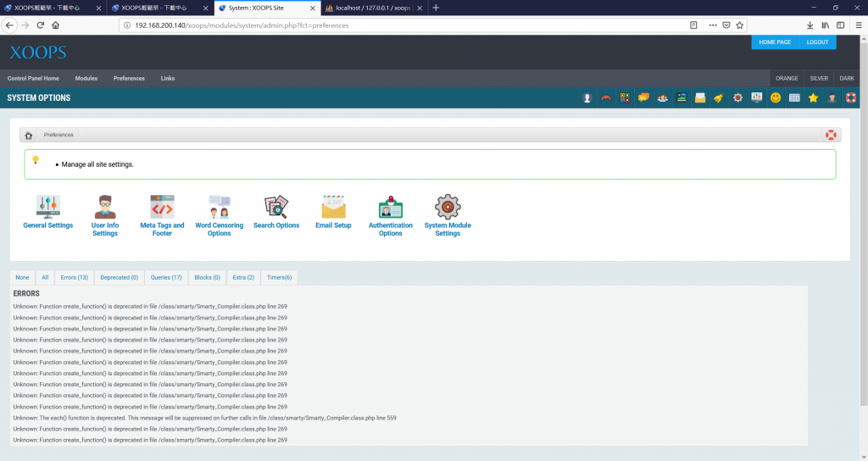868x461 pixels.
Task: Click the home icon in breadcrumb
Action: 29,135
